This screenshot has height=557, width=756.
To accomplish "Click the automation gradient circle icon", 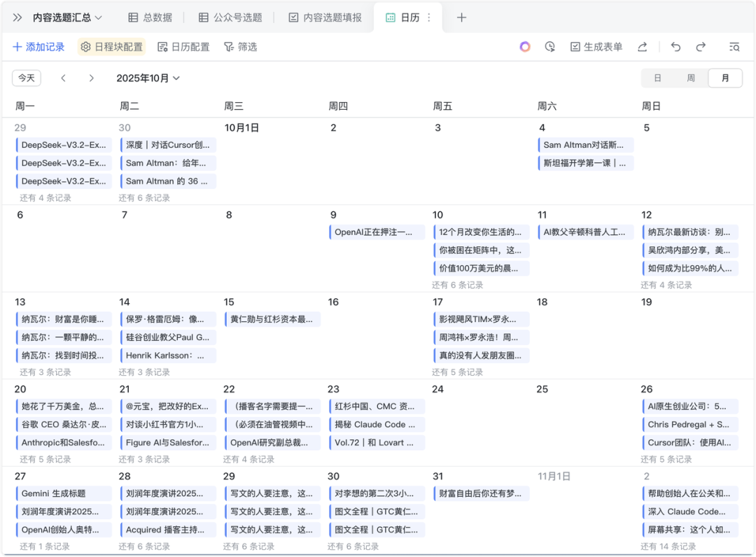I will [x=524, y=46].
